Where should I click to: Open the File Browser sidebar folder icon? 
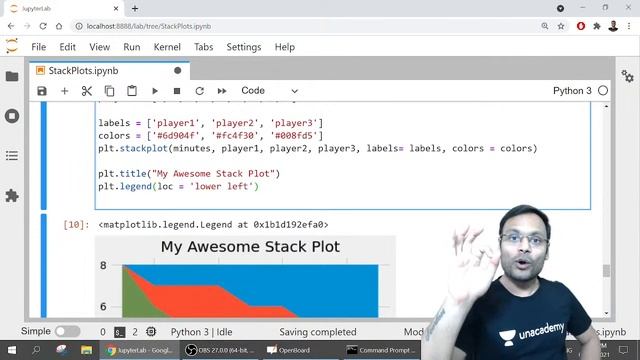click(x=12, y=76)
